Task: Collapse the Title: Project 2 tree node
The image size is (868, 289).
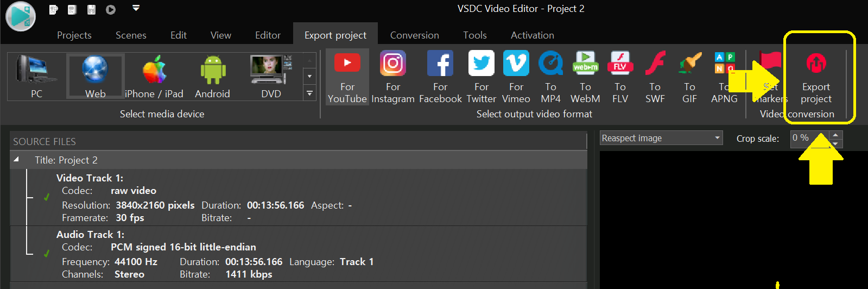Action: (x=17, y=160)
